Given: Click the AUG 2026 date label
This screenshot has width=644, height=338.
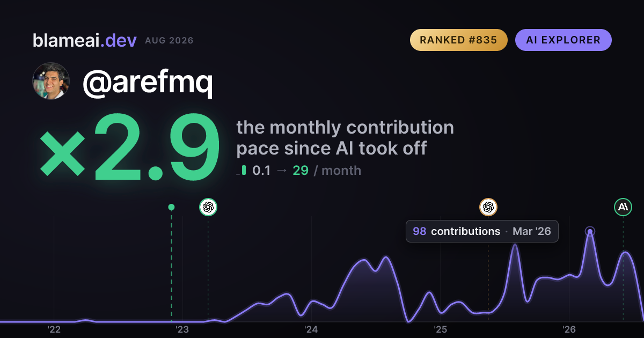Looking at the screenshot, I should [169, 41].
